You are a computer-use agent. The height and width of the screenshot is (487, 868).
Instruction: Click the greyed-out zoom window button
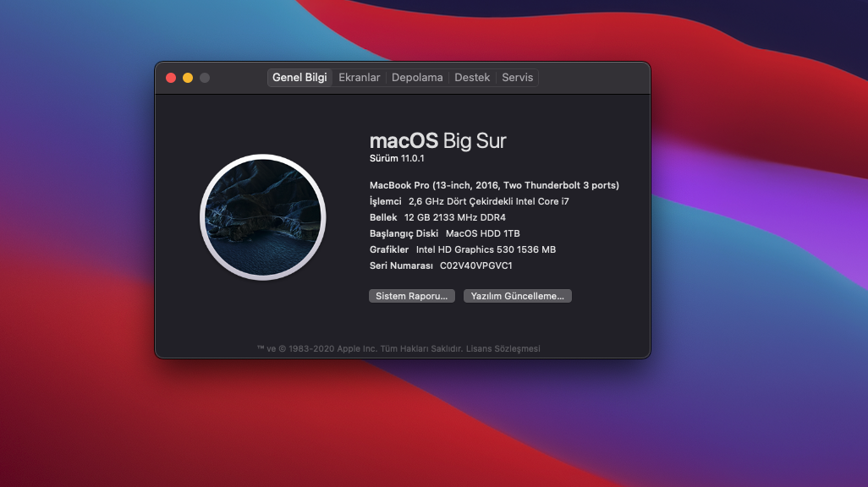click(205, 78)
